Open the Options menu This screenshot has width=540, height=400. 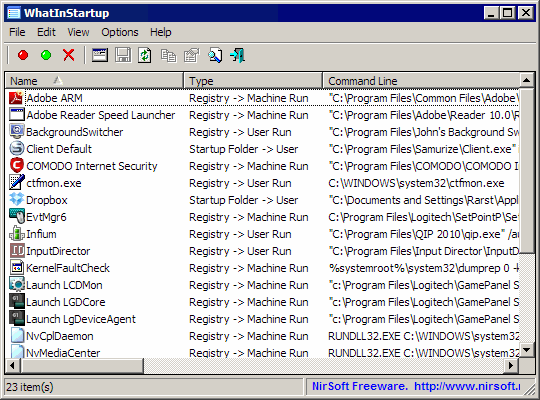pos(120,32)
